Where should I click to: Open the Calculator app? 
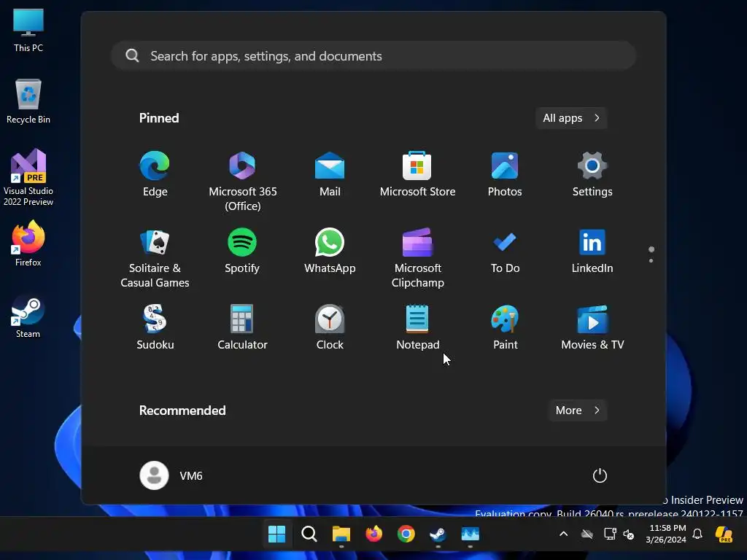coord(242,327)
